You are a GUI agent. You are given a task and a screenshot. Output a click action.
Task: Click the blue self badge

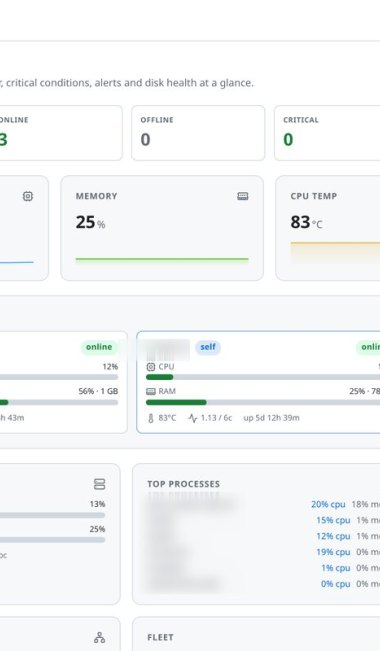208,347
